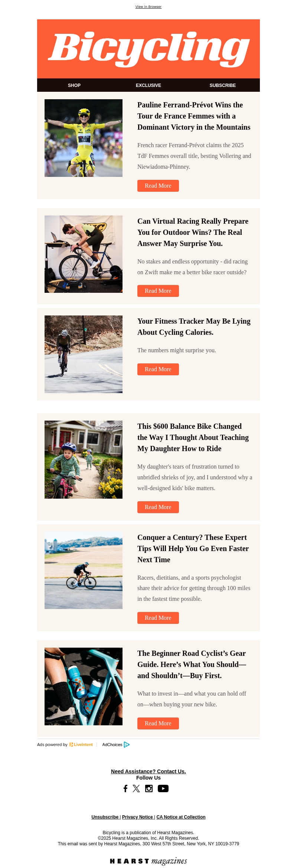Viewport: 297px width, 868px height.
Task: Open the X social icon
Action: (x=136, y=788)
